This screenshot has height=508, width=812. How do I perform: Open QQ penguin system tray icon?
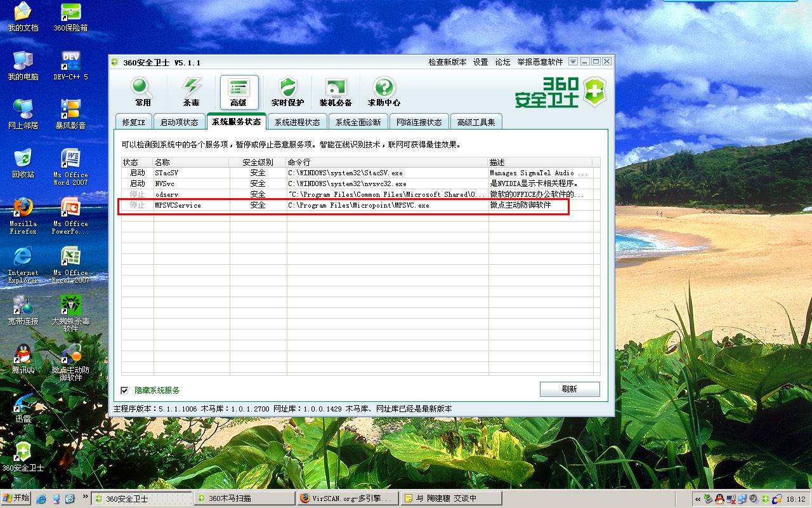pos(719,499)
